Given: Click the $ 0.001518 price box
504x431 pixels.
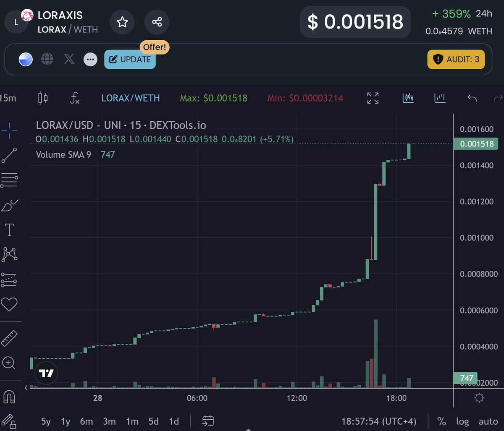Looking at the screenshot, I should click(355, 22).
